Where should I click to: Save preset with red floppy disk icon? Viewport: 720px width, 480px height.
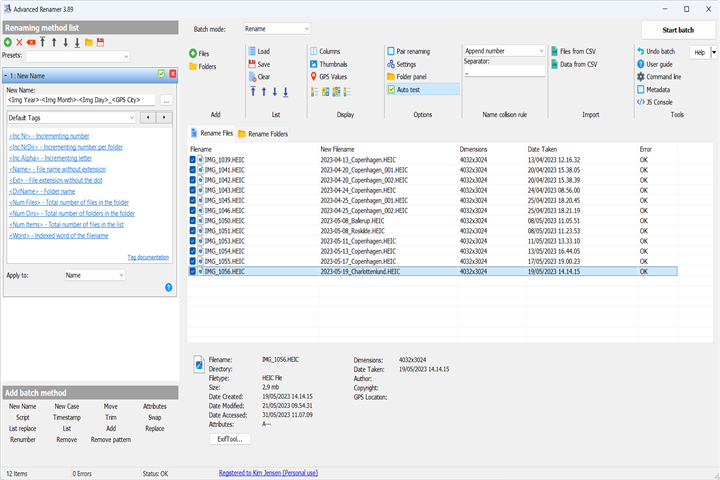tap(101, 42)
